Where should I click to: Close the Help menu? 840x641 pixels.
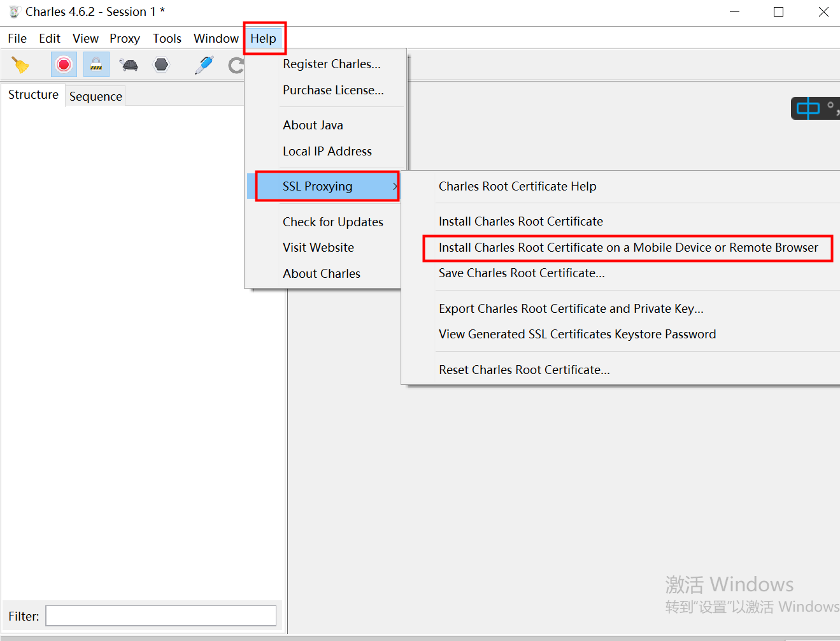tap(264, 38)
